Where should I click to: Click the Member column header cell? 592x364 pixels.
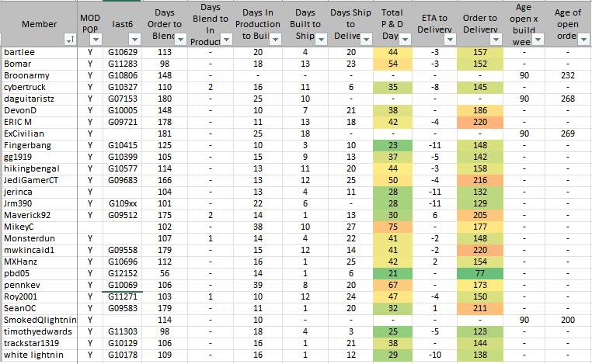pos(35,24)
